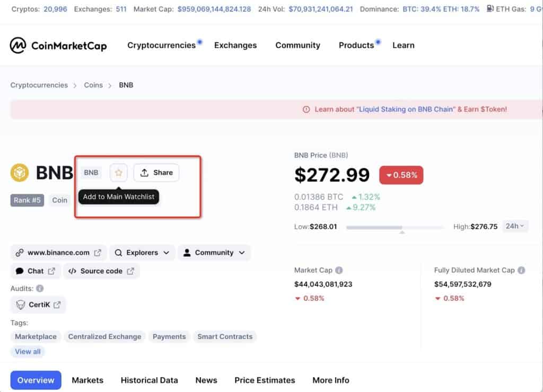The image size is (543, 392).
Task: Click the Marketplace tag
Action: [36, 336]
